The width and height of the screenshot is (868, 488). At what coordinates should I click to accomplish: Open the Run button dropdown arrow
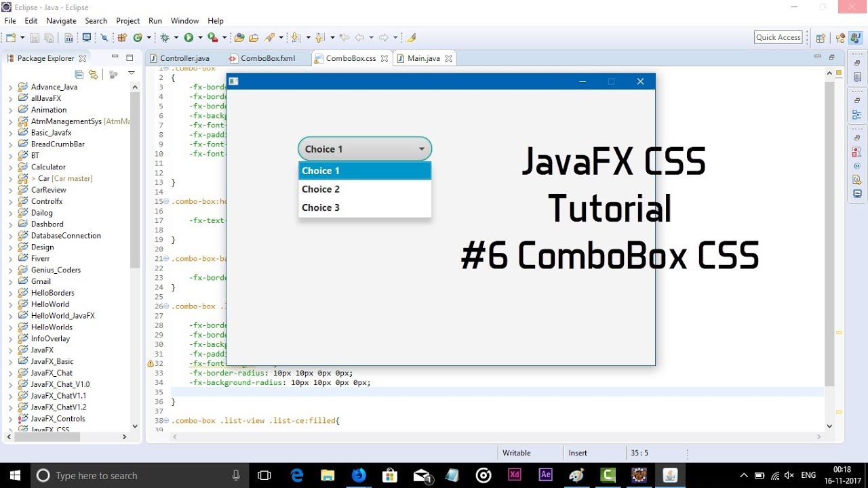click(x=199, y=38)
